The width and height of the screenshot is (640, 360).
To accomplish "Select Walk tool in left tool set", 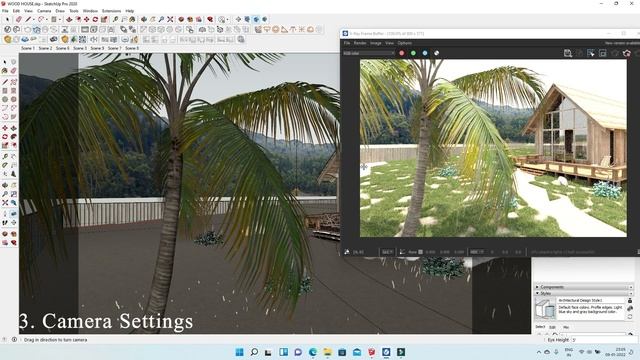I will (x=5, y=222).
